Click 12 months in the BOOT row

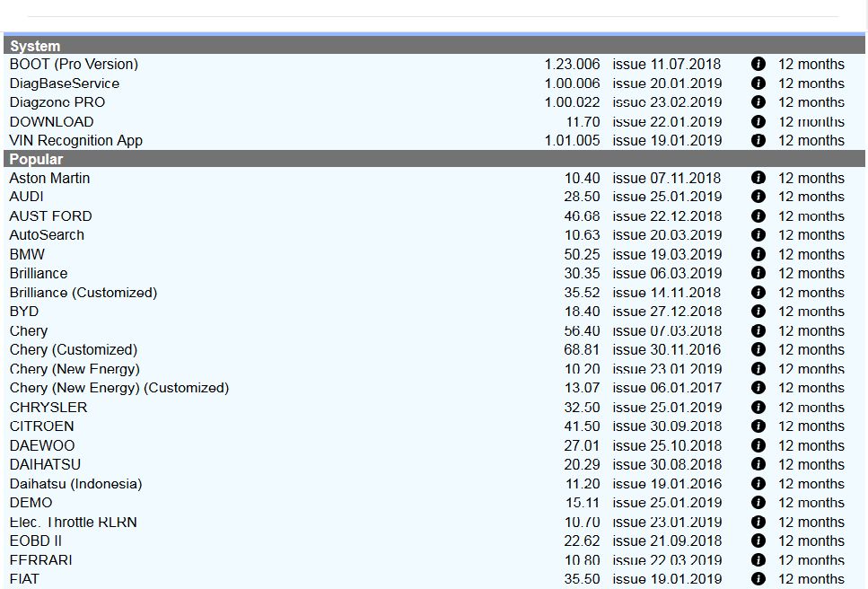[811, 65]
